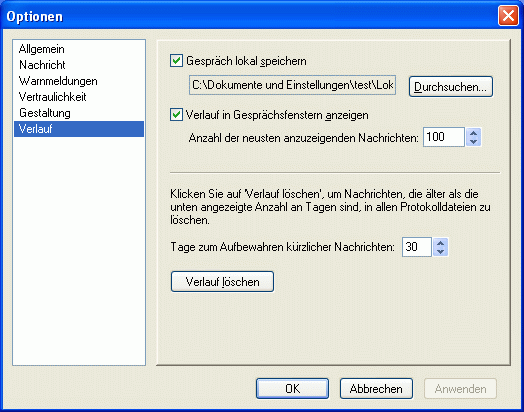Image resolution: width=524 pixels, height=412 pixels.
Task: Click the Durchsuchen... button
Action: pos(450,87)
